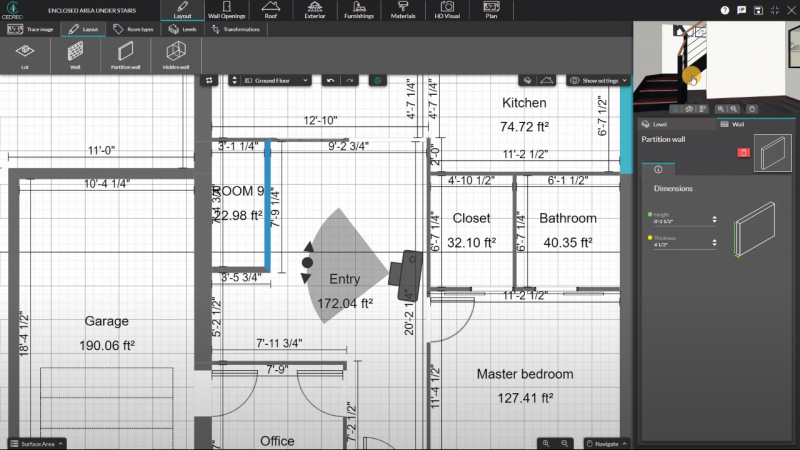Screen dimensions: 800x450
Task: Toggle the green snapping button
Action: [377, 79]
